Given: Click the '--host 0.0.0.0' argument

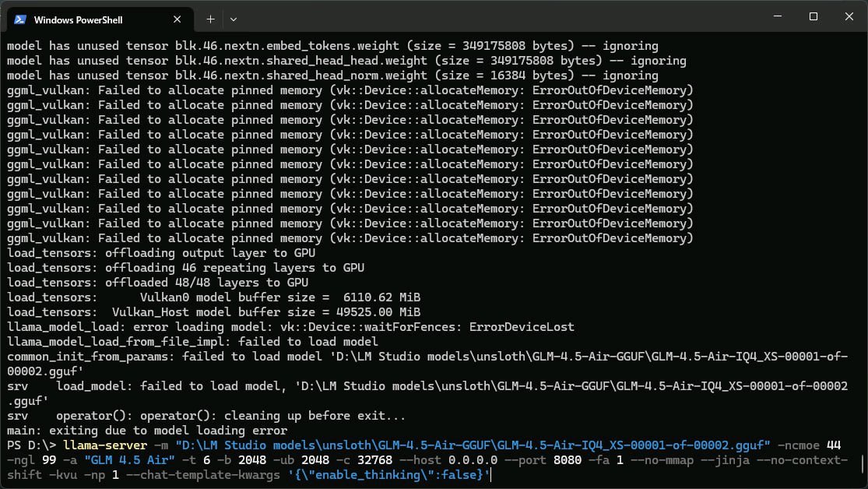Looking at the screenshot, I should pyautogui.click(x=448, y=460).
